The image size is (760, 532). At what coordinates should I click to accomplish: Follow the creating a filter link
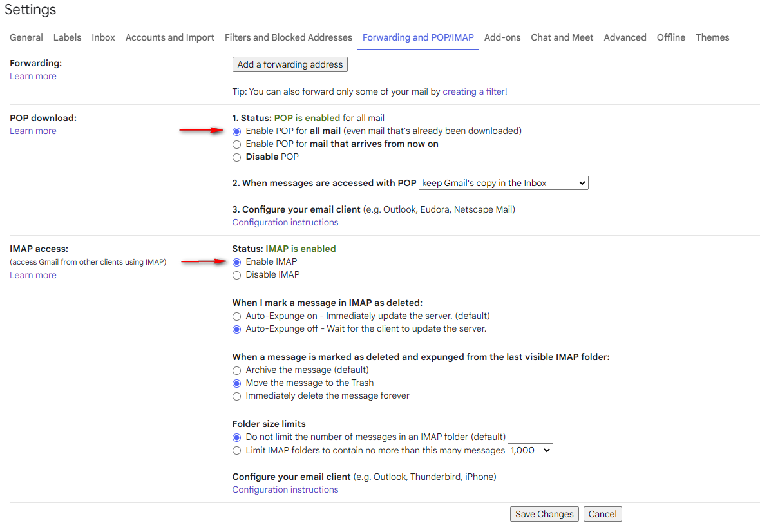[475, 91]
